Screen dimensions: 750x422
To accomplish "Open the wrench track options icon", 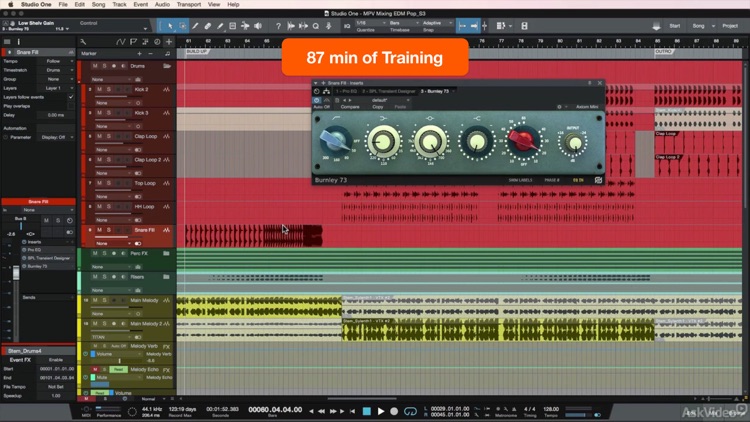I will pyautogui.click(x=83, y=42).
